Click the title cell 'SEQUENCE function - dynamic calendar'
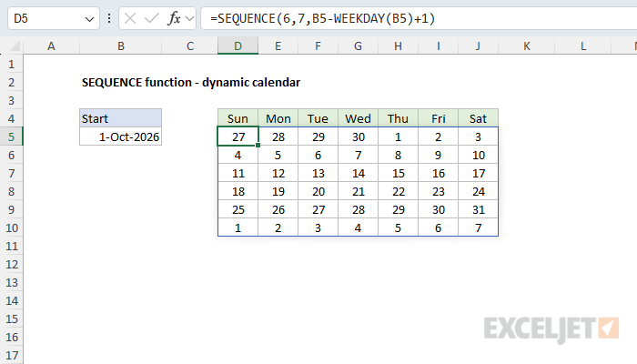The width and height of the screenshot is (637, 364). coord(191,83)
